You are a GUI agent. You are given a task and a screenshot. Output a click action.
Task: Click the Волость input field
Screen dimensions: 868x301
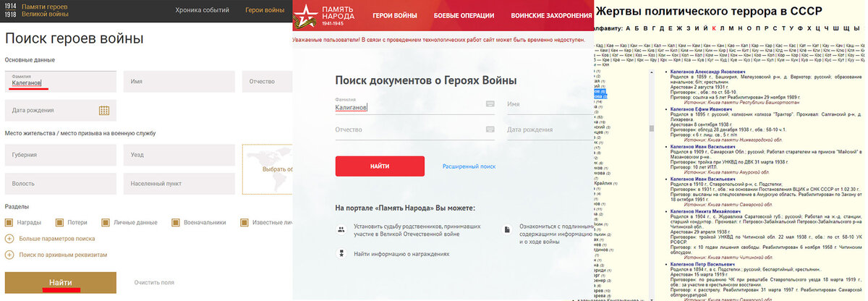60,184
